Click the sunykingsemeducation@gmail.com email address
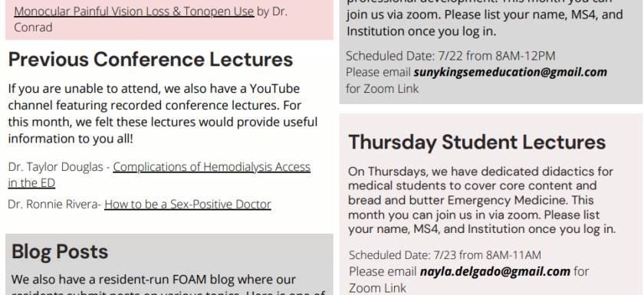The width and height of the screenshot is (644, 295). click(510, 72)
